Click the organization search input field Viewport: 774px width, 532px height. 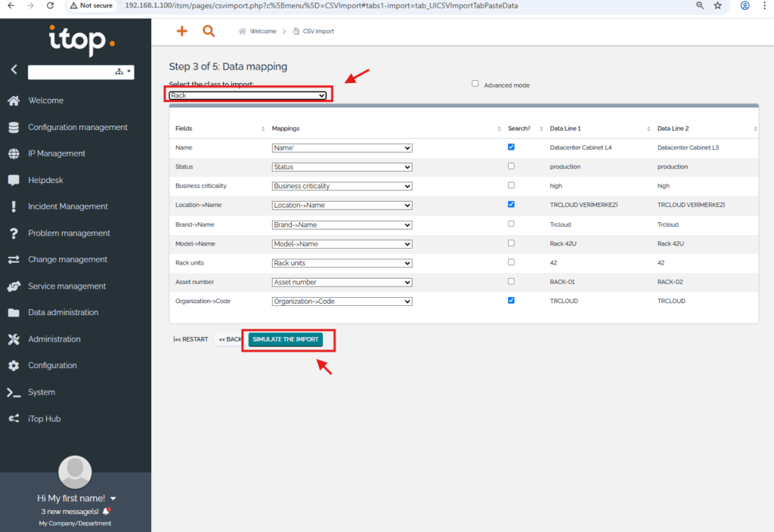70,72
